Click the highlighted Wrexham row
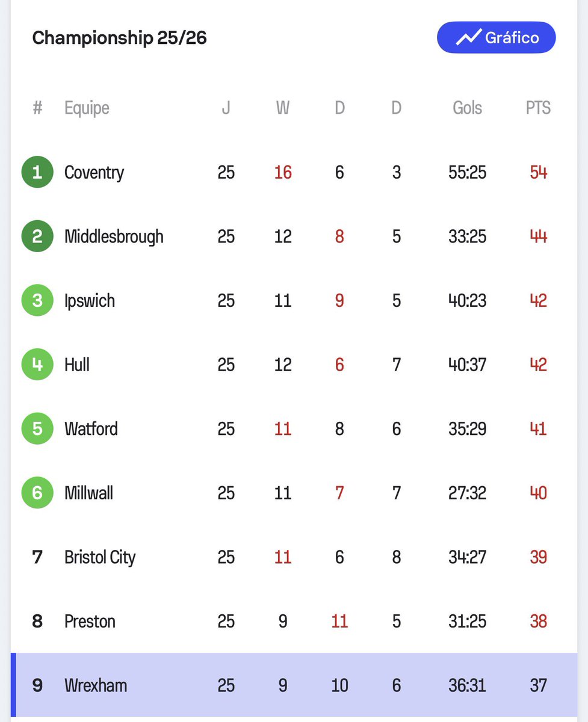 click(294, 685)
